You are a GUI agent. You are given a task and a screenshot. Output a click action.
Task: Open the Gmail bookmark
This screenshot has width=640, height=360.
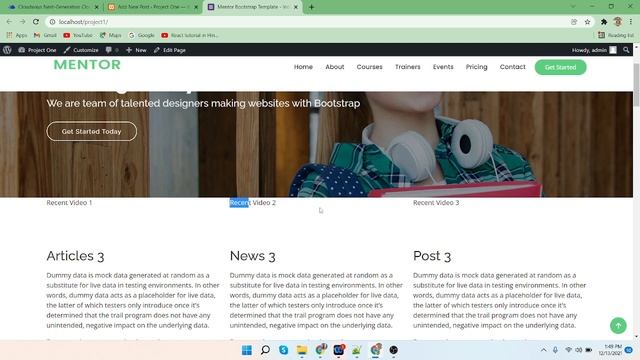click(x=45, y=36)
